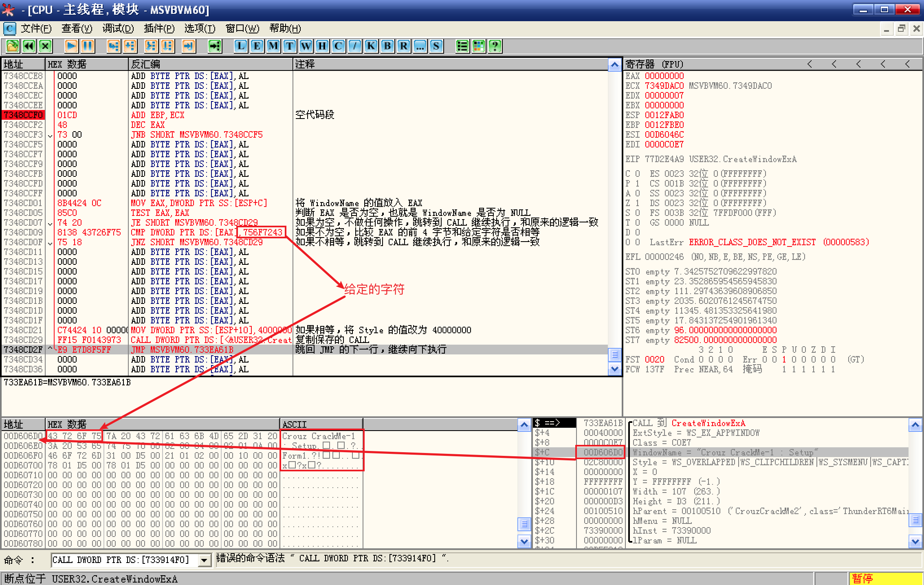Open Log window with L icon

tap(241, 46)
